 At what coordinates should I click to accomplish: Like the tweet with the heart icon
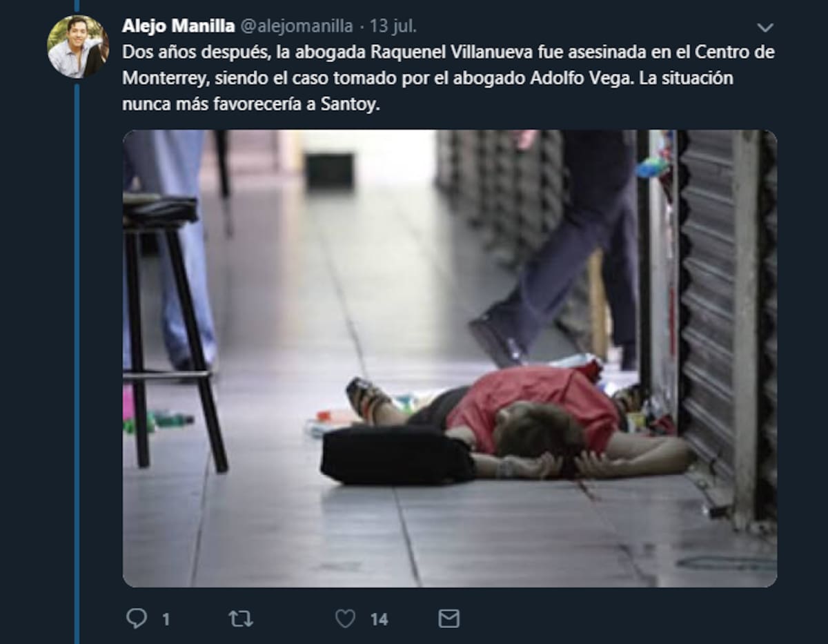tap(345, 618)
